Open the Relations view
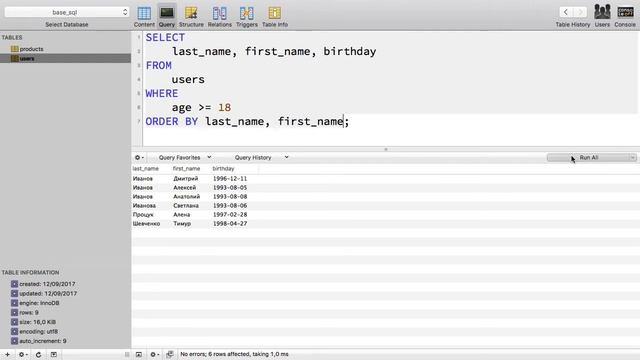 tap(220, 16)
